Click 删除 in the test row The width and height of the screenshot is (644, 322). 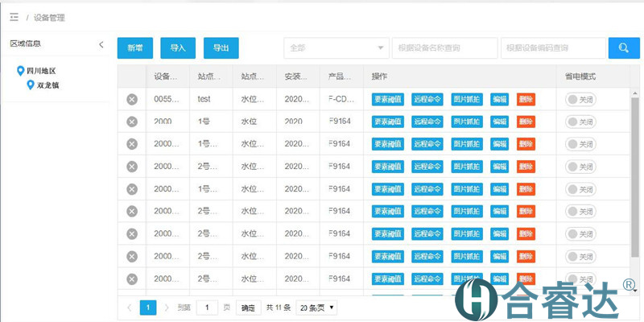tap(526, 99)
